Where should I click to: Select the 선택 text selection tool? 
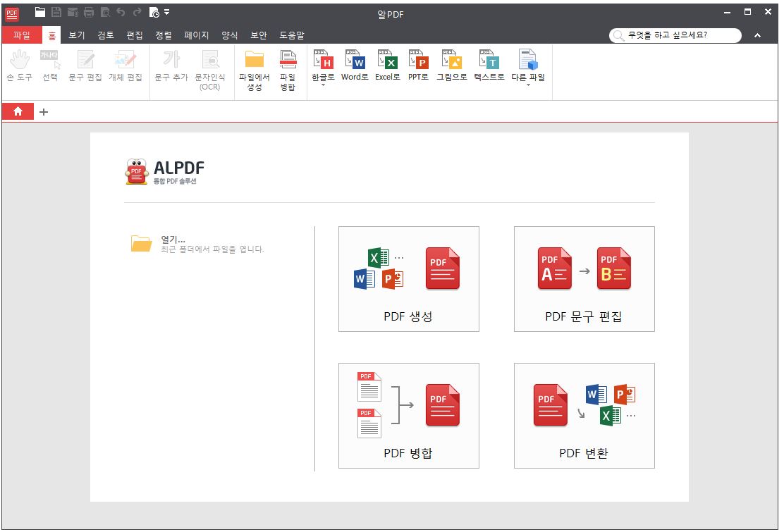(x=50, y=66)
